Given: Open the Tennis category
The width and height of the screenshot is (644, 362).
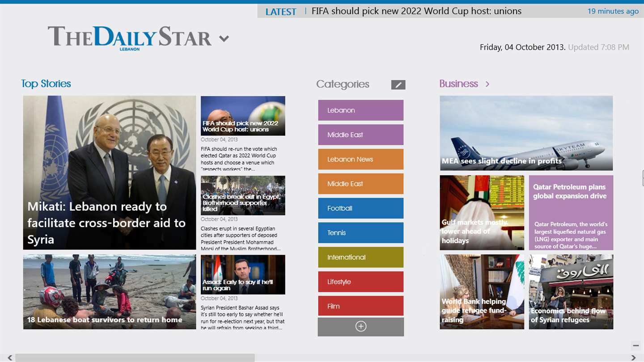Looking at the screenshot, I should (361, 233).
